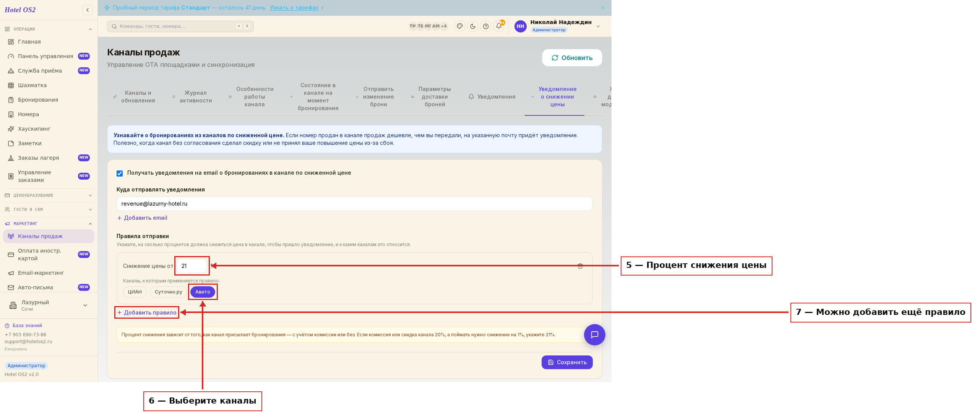Collapse МАРКЕТИНГ sidebar section
The width and height of the screenshot is (980, 420).
[x=49, y=224]
